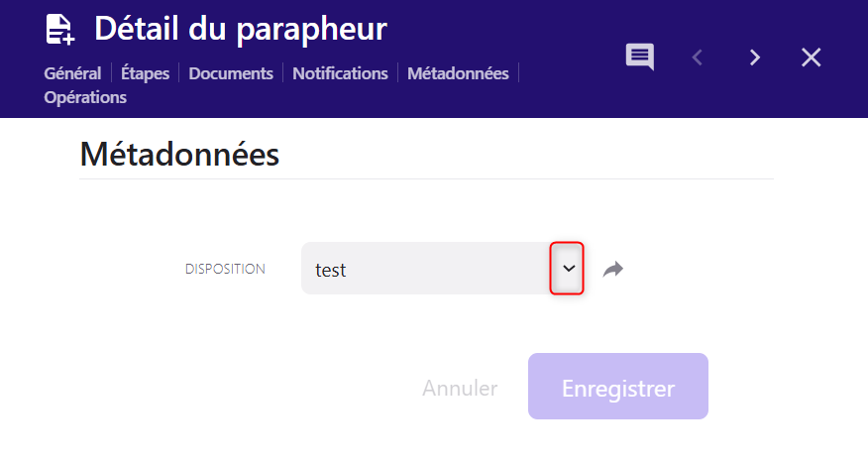This screenshot has height=464, width=868.
Task: Click Annuler to cancel changes
Action: (x=460, y=389)
